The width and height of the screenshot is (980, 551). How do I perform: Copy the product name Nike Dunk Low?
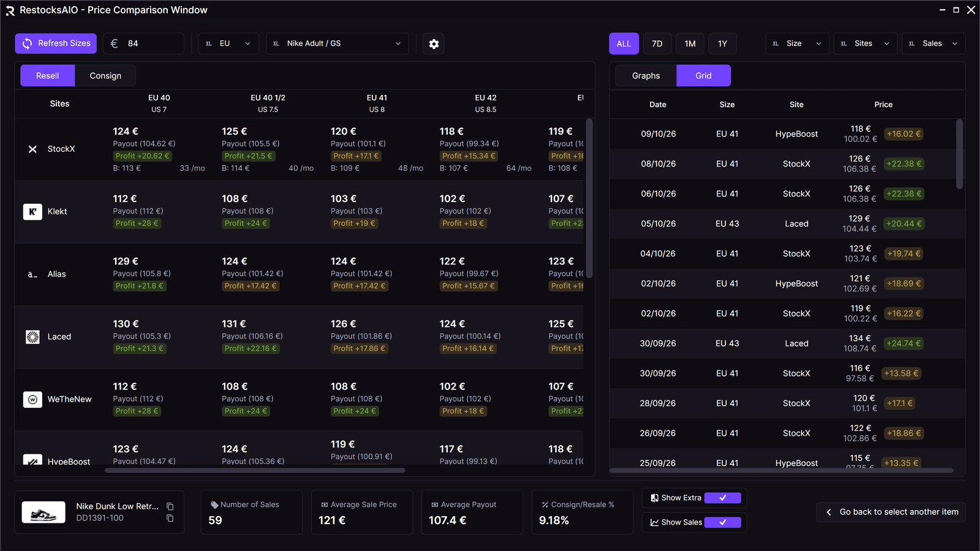(x=170, y=506)
